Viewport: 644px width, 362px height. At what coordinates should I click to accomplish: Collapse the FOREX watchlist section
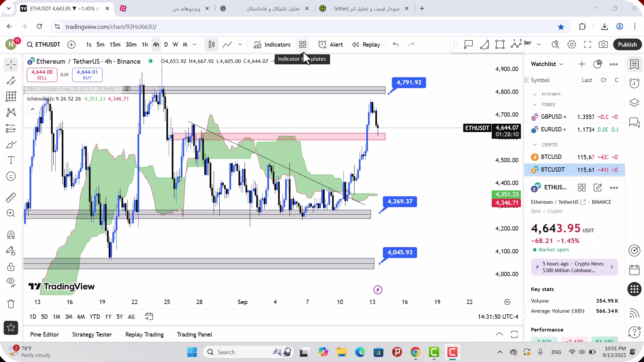535,105
